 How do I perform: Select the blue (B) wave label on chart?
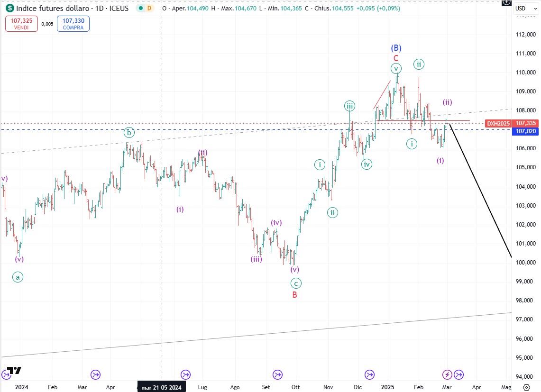(x=396, y=48)
